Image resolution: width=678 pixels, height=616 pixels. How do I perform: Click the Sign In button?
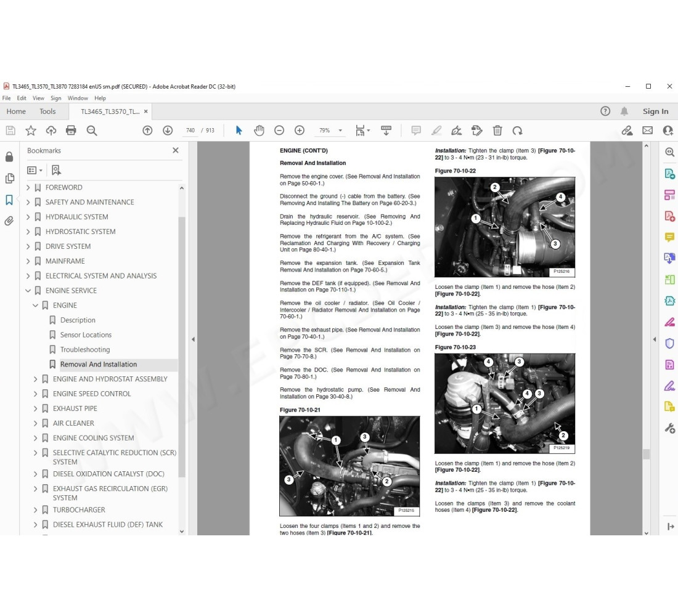pyautogui.click(x=656, y=111)
